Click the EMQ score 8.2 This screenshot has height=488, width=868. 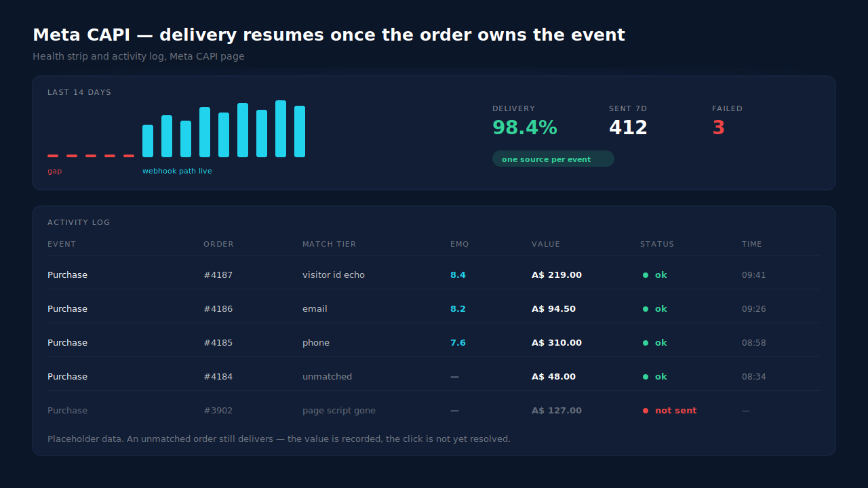(x=458, y=308)
